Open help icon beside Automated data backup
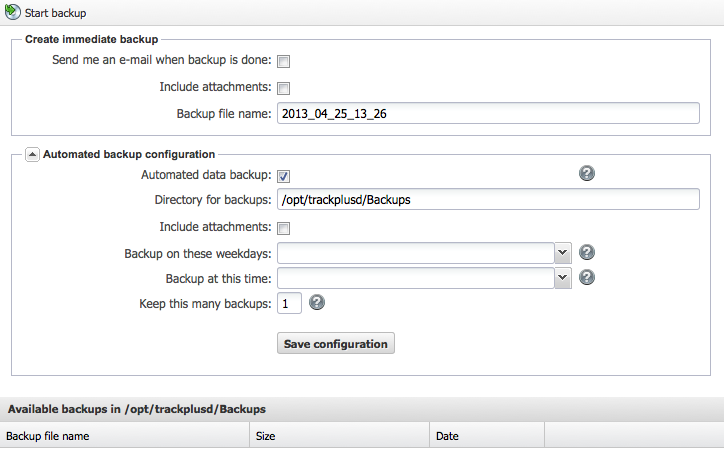724x463 pixels. coord(587,174)
